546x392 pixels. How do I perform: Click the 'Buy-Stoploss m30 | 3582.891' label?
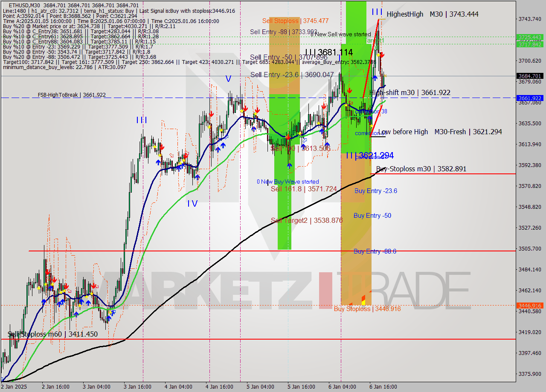tap(421, 169)
